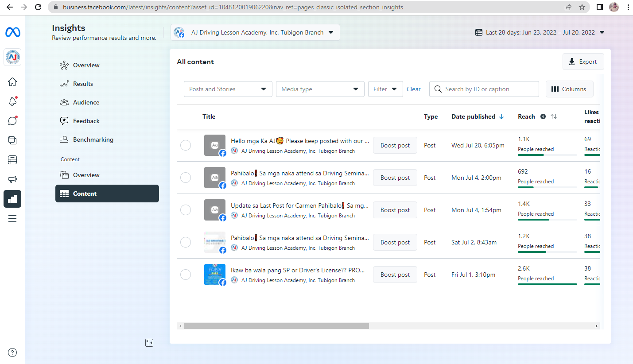
Task: Open the Benchmarking section
Action: click(x=107, y=139)
